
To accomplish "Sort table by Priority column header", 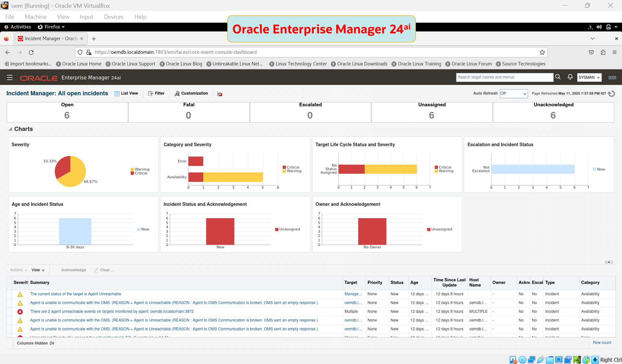I will [x=375, y=283].
